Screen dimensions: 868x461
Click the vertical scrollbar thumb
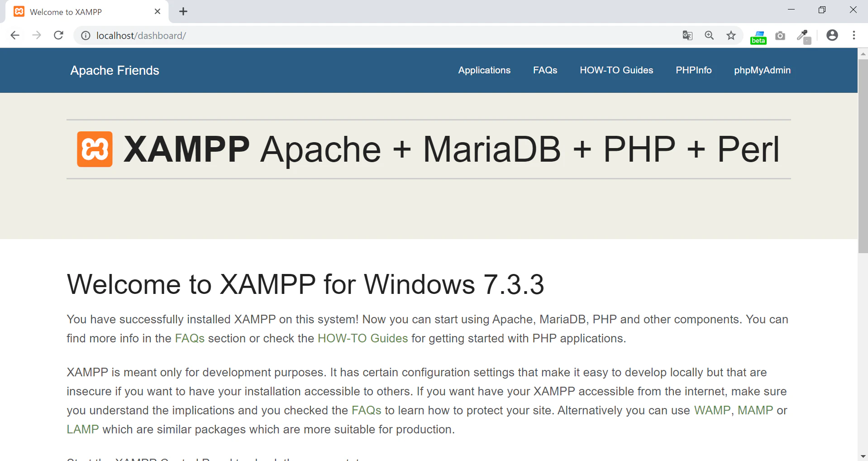coord(863,156)
